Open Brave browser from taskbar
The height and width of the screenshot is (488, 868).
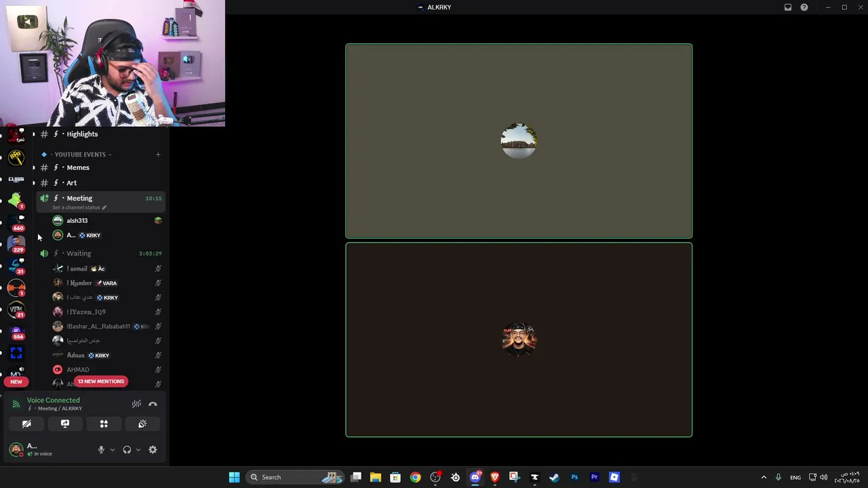(495, 477)
